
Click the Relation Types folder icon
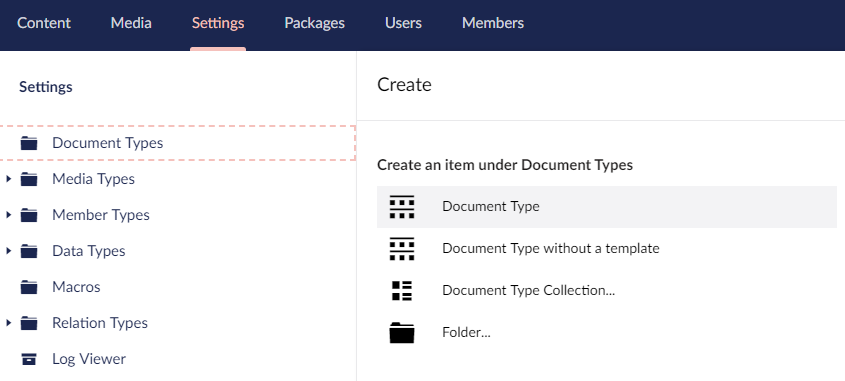(29, 323)
